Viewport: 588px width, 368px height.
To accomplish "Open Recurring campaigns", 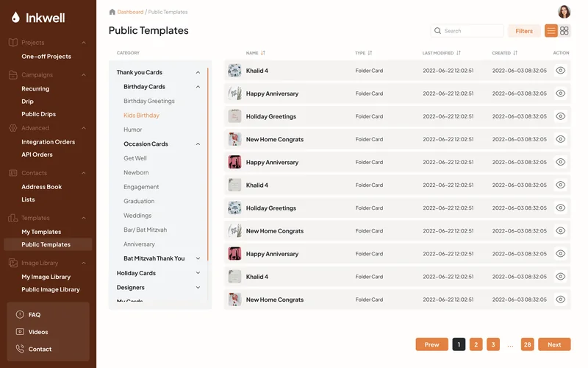I will point(35,88).
